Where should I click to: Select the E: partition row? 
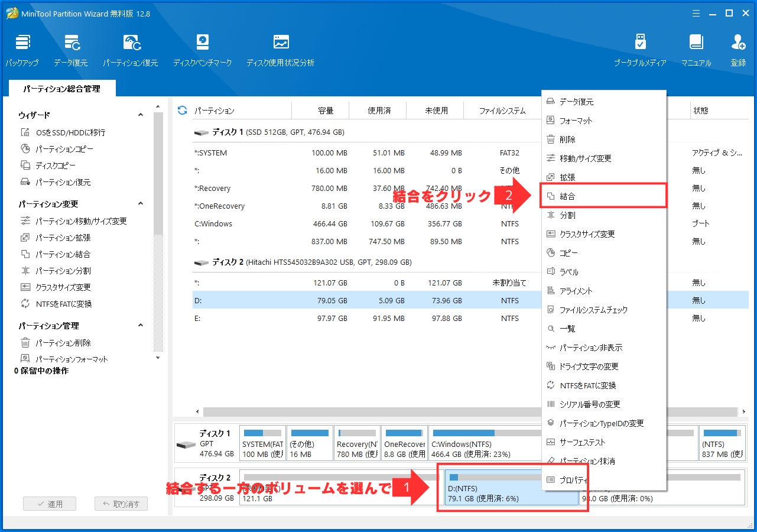coord(366,319)
